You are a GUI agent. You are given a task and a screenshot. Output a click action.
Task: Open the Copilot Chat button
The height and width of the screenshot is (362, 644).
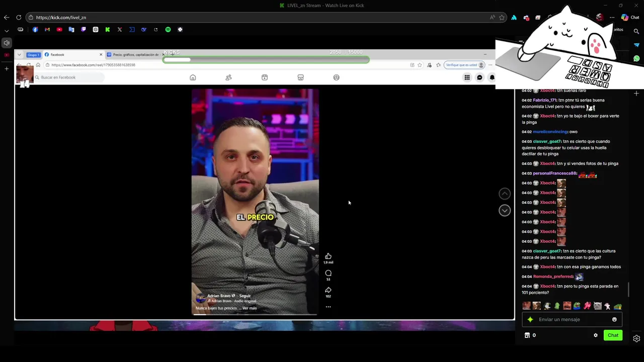[630, 18]
